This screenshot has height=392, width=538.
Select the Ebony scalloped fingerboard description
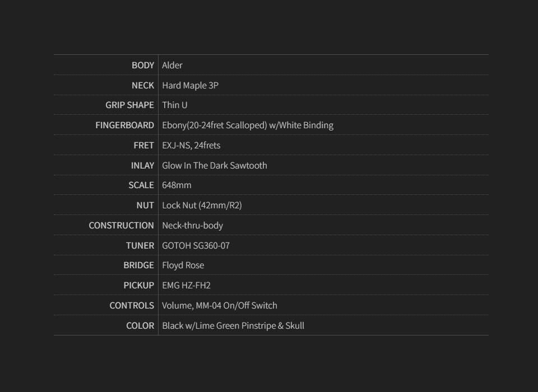(247, 125)
